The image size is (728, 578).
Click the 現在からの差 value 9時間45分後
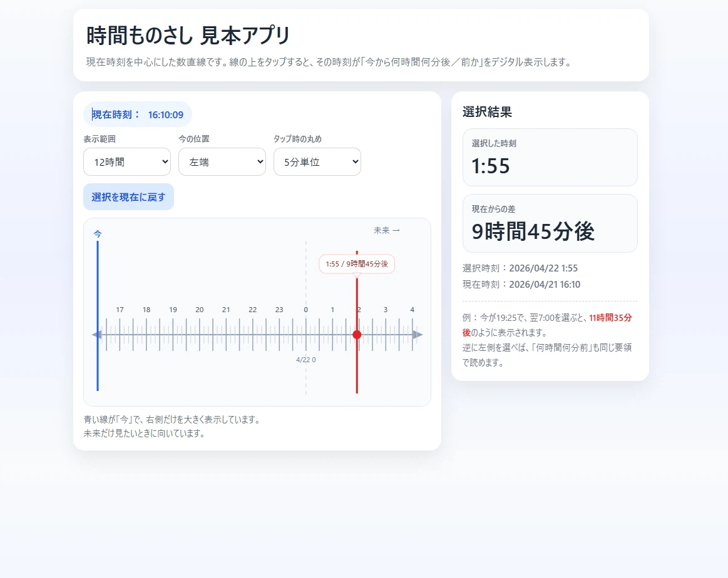[533, 231]
